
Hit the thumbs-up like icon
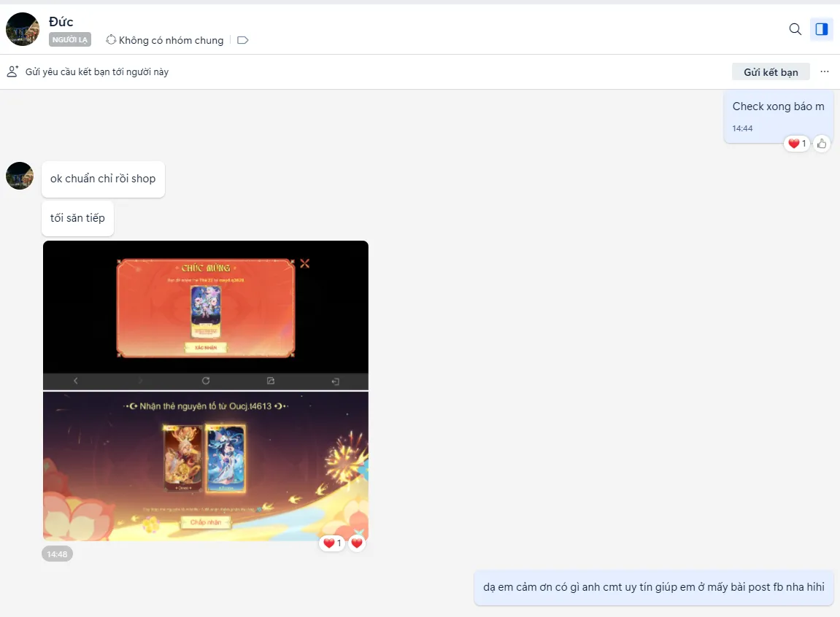pos(822,144)
